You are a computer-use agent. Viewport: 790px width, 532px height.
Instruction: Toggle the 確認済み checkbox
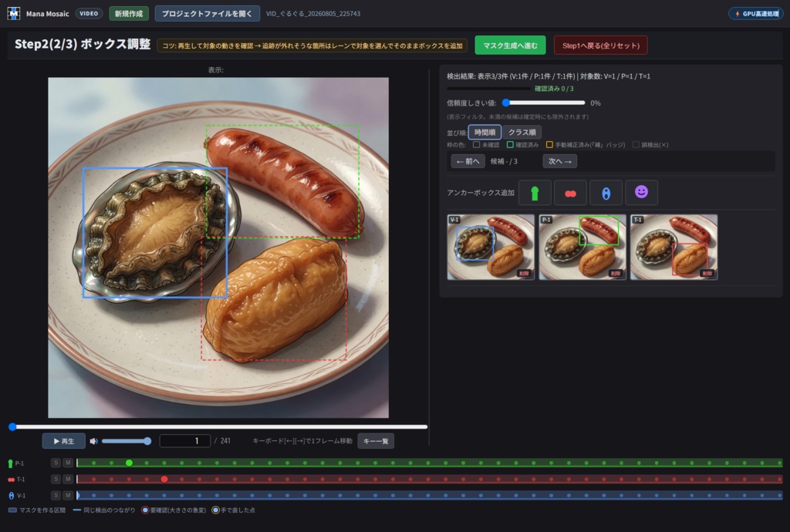click(x=510, y=144)
